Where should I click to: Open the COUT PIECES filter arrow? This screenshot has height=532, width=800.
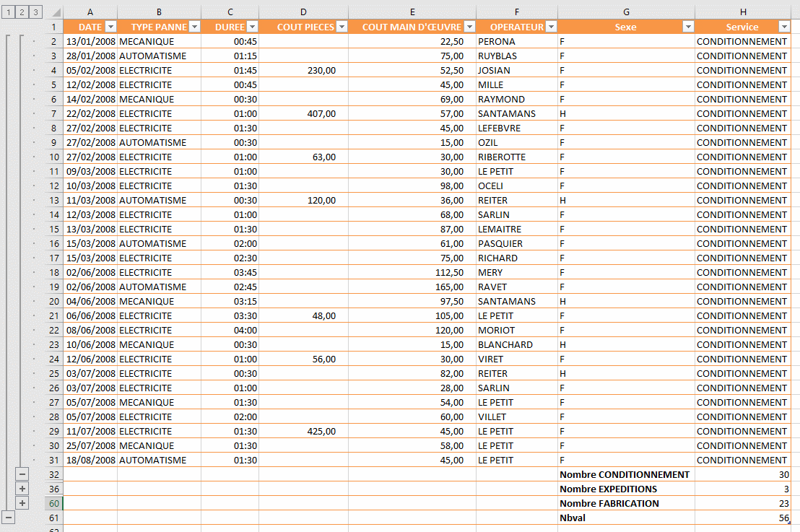[x=341, y=27]
